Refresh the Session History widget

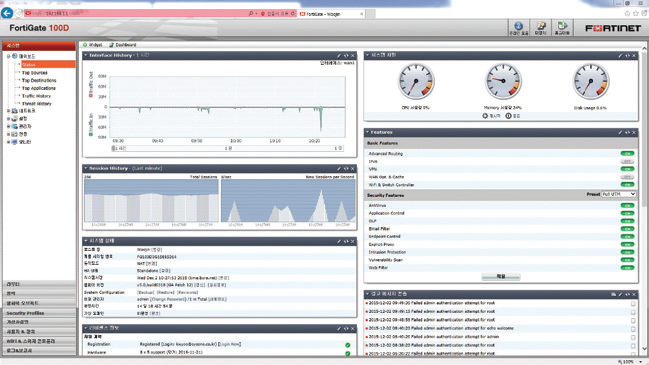pos(346,168)
